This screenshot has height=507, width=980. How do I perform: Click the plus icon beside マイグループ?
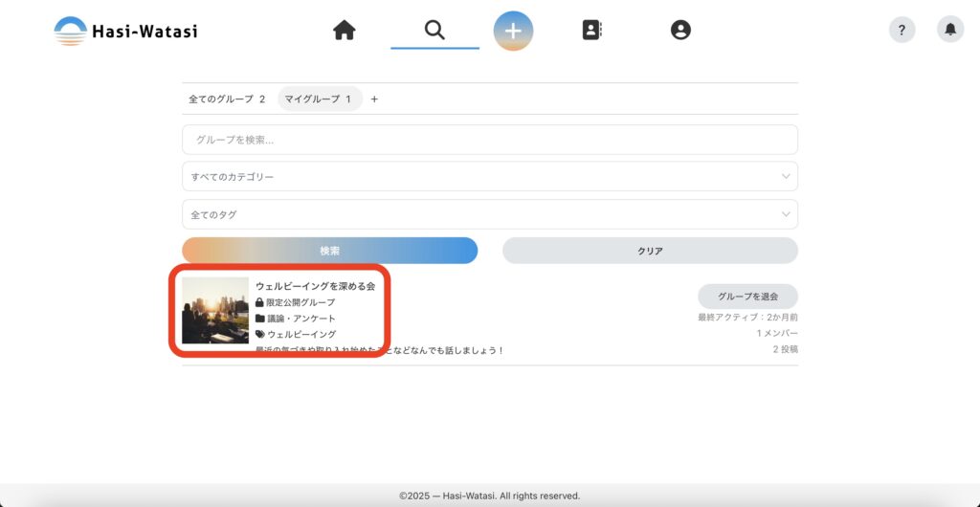pyautogui.click(x=374, y=99)
